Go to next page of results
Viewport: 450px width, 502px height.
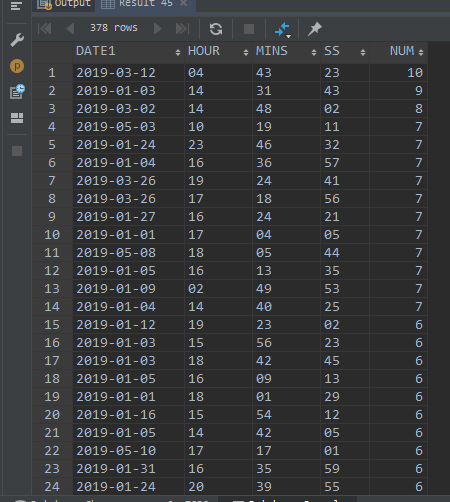158,29
